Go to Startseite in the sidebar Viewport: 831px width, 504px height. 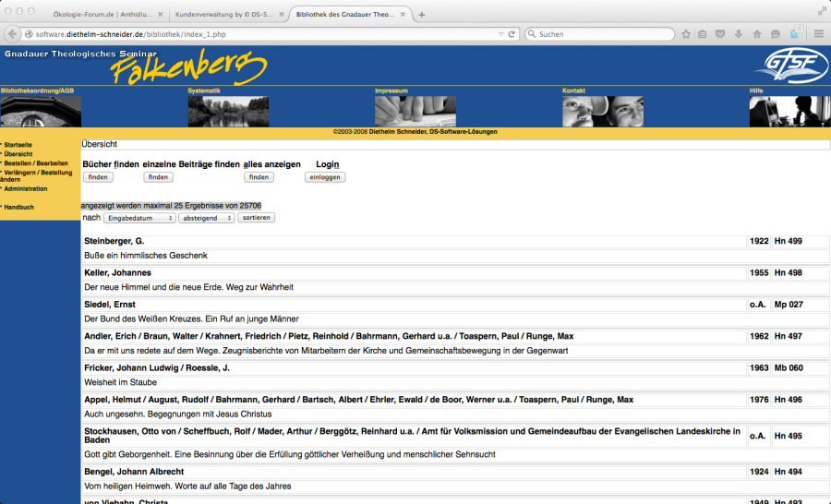pyautogui.click(x=18, y=145)
